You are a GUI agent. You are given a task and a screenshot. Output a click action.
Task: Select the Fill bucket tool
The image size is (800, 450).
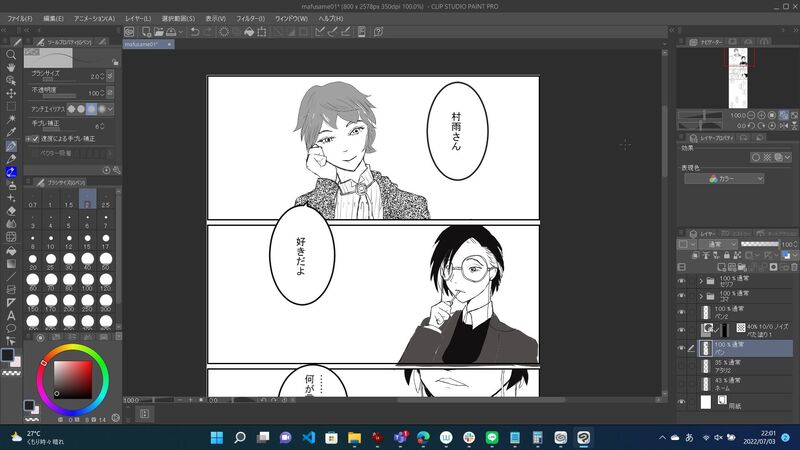tap(11, 251)
